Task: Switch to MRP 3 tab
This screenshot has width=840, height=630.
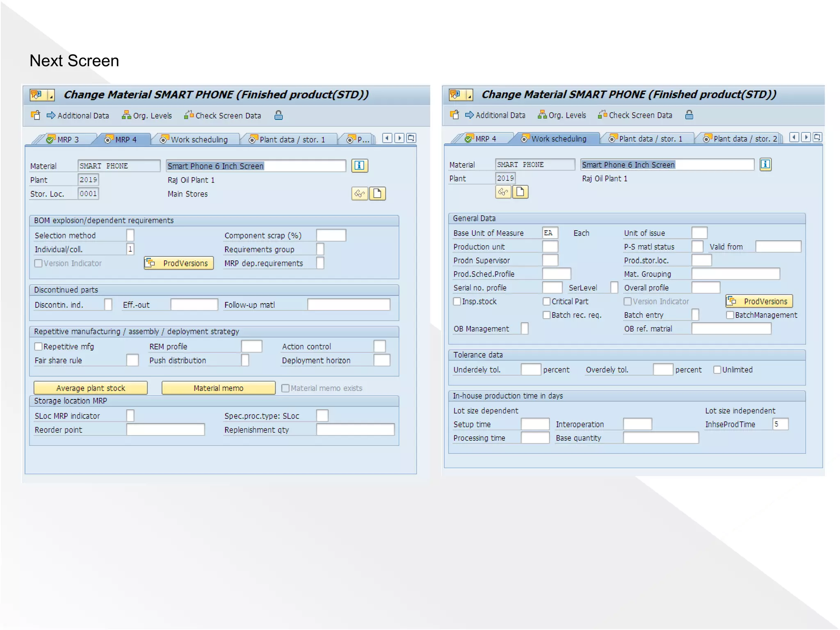Action: (x=67, y=139)
